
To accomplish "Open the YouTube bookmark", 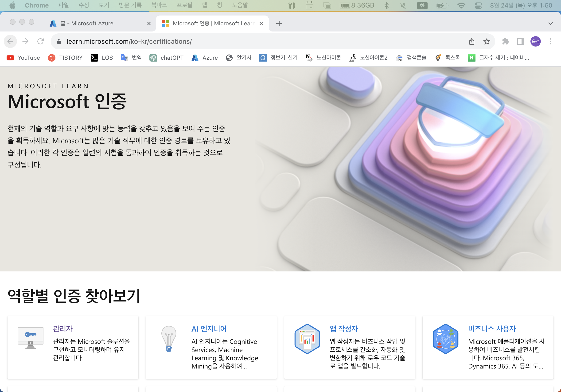I will point(23,58).
